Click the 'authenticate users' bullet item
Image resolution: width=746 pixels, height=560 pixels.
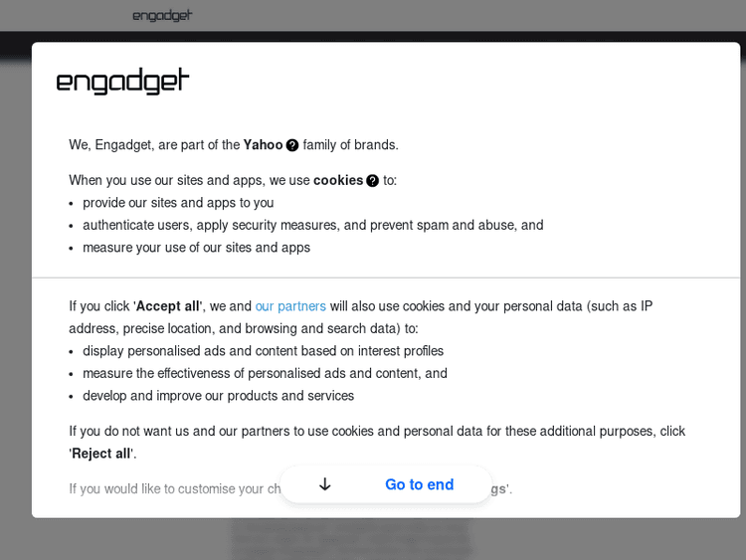312,225
